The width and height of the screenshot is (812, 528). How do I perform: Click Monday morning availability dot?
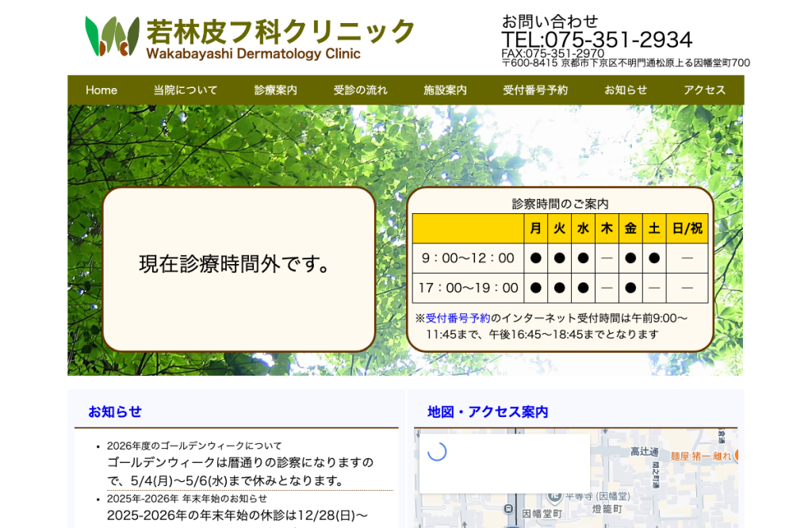pyautogui.click(x=536, y=258)
